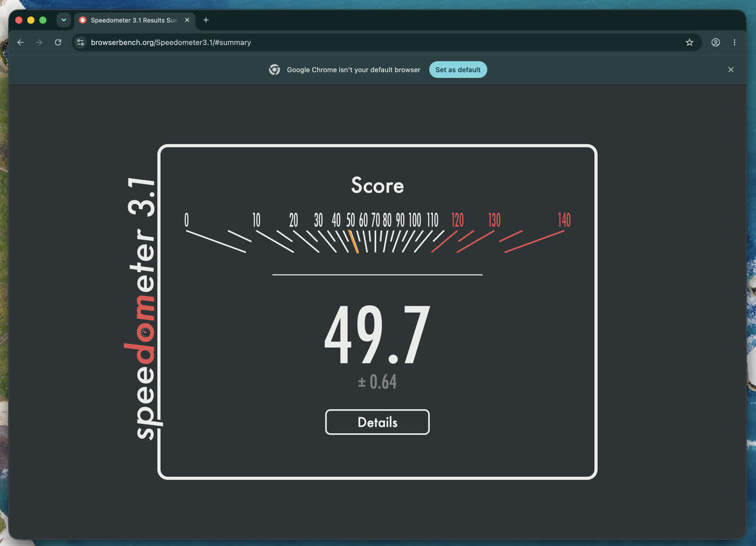
Task: Click the ± 0.64 deviation text
Action: [x=378, y=382]
